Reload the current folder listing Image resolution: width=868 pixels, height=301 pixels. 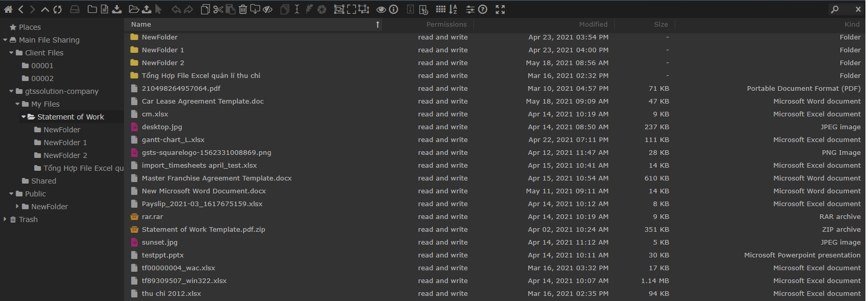point(57,9)
